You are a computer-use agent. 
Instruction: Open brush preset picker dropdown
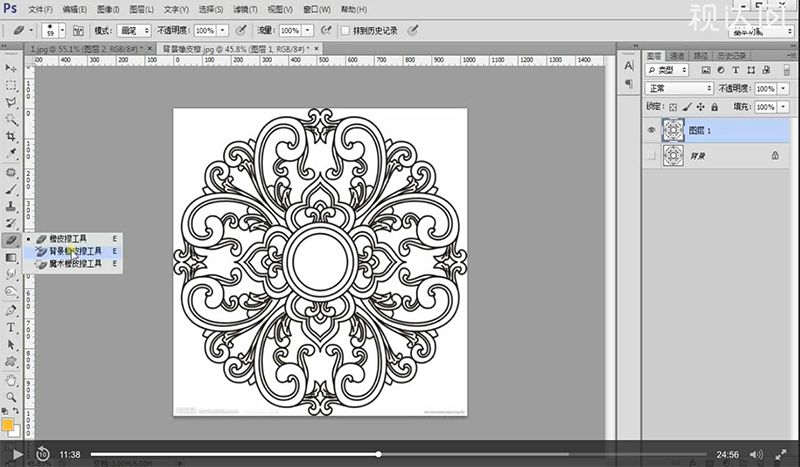(x=62, y=31)
